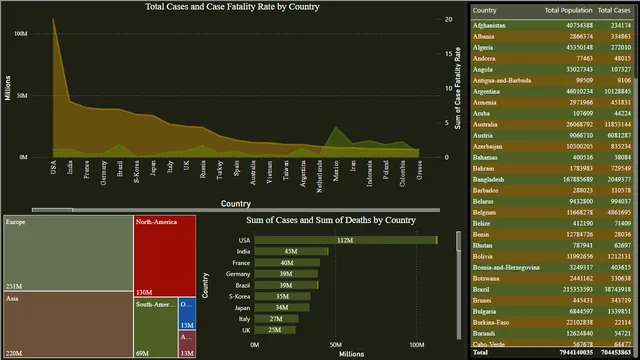
Task: Select the Europe treemap tile
Action: [69, 253]
